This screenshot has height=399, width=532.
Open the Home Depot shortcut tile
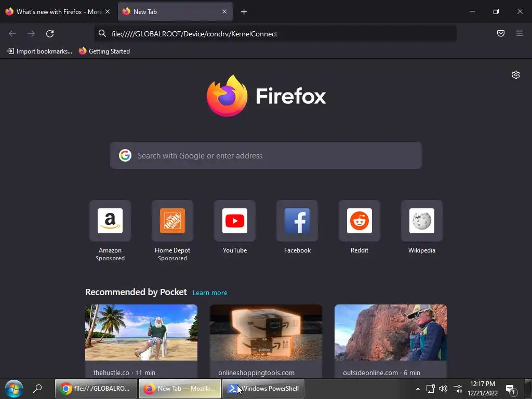click(172, 221)
